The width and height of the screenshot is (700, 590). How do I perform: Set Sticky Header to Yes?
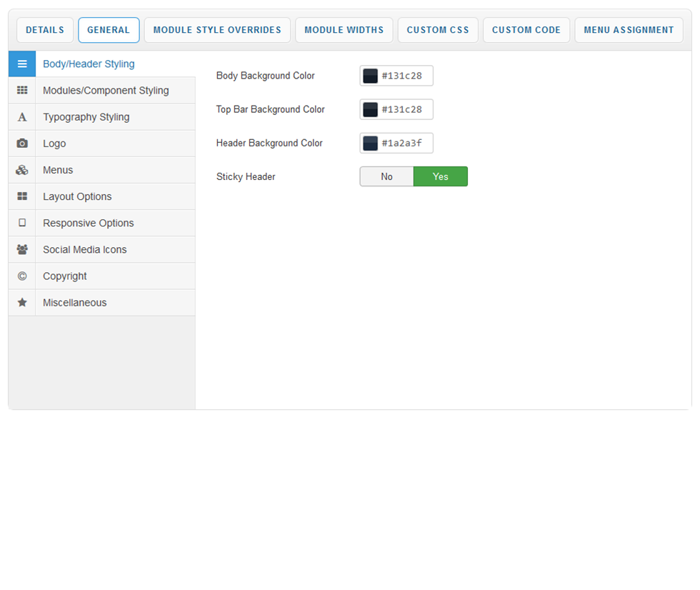click(x=440, y=176)
